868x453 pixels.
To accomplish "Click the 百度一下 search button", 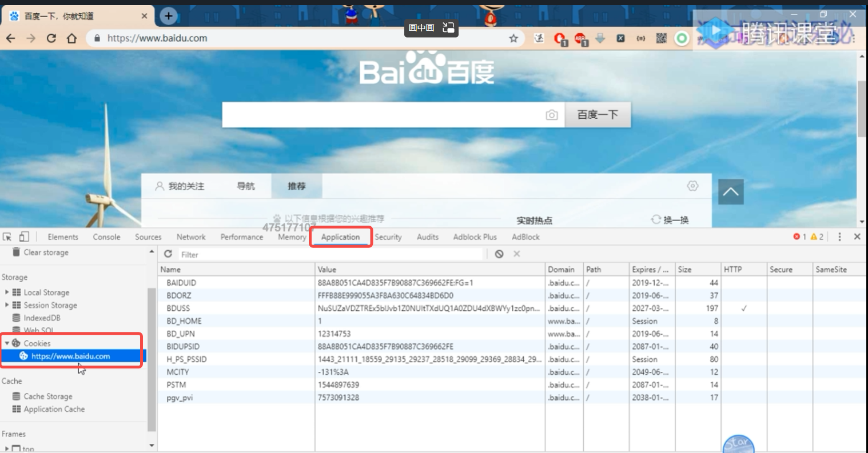I will (598, 115).
